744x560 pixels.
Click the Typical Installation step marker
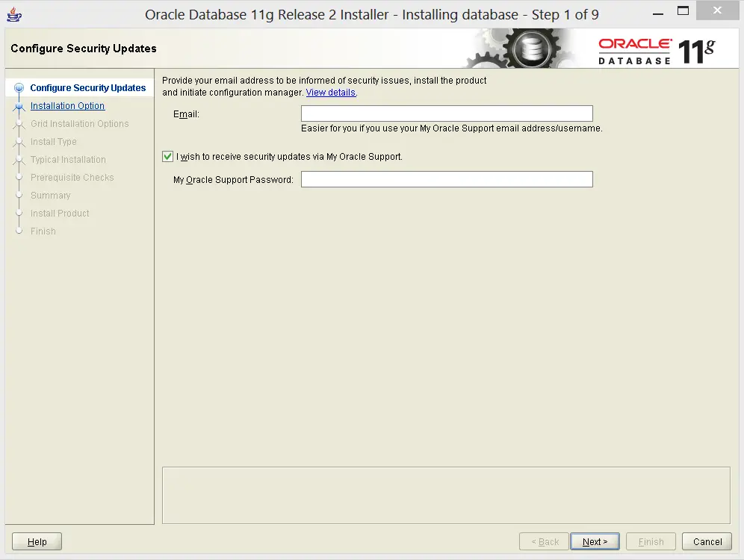19,160
